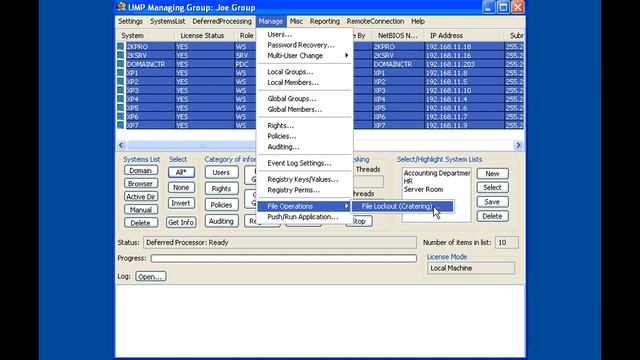The image size is (640, 360).
Task: Select HR in system lists
Action: pyautogui.click(x=408, y=181)
